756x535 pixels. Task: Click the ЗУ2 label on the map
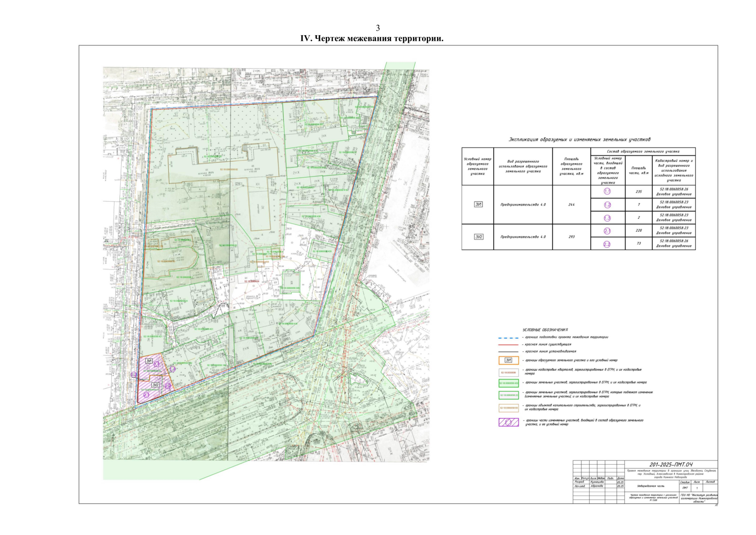click(155, 385)
